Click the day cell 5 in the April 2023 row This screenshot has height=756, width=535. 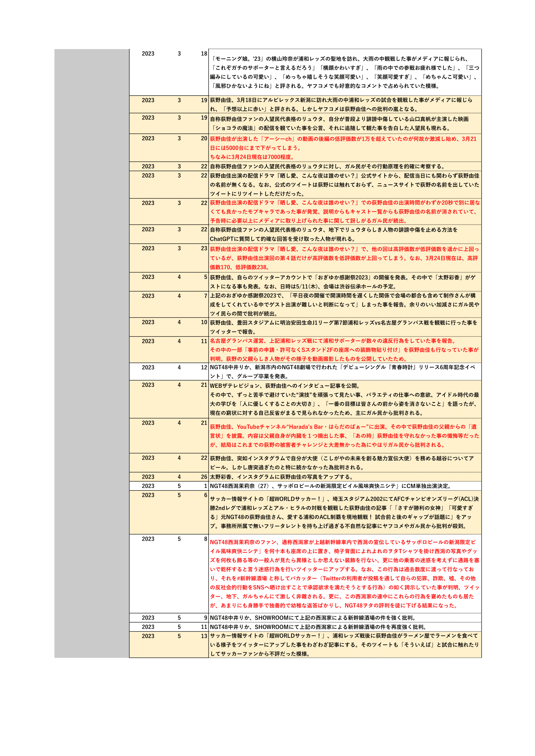[x=205, y=277]
